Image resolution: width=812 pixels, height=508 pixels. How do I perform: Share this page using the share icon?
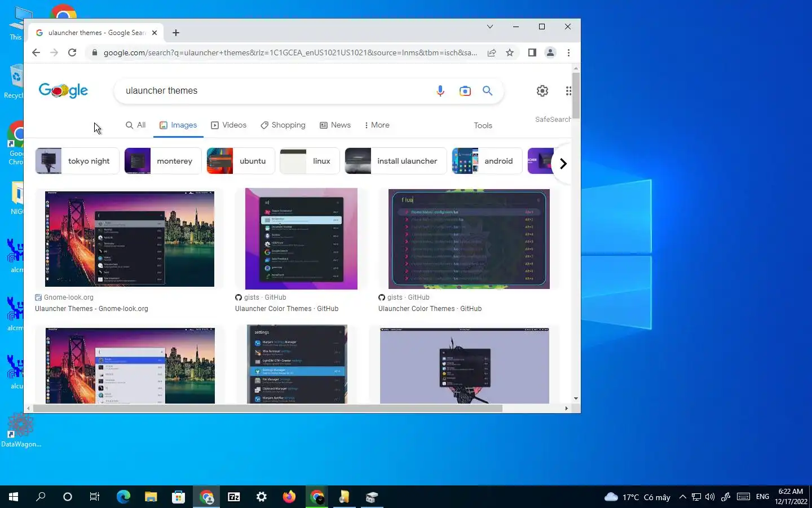492,52
